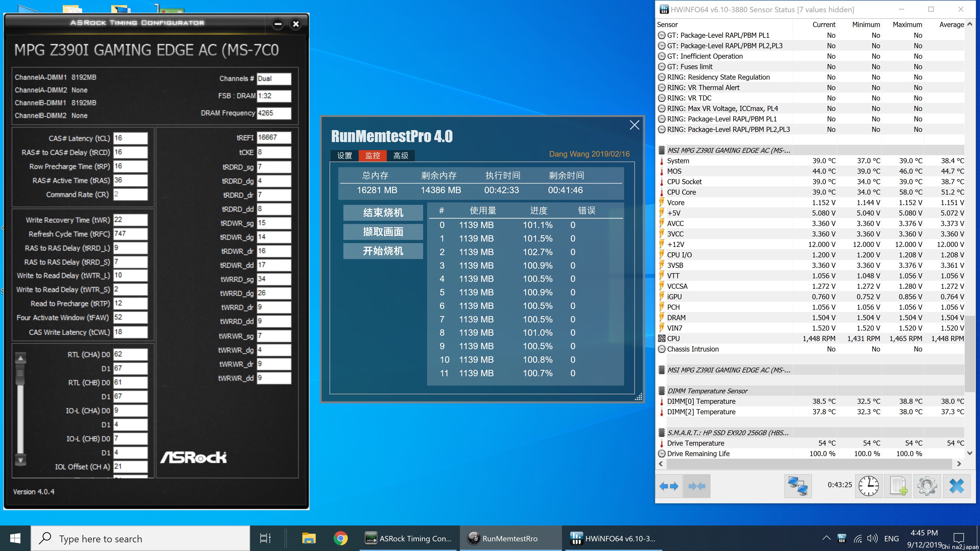Viewport: 980px width, 551px height.
Task: Click the CPU fan icon in HWiNFO list
Action: (662, 339)
